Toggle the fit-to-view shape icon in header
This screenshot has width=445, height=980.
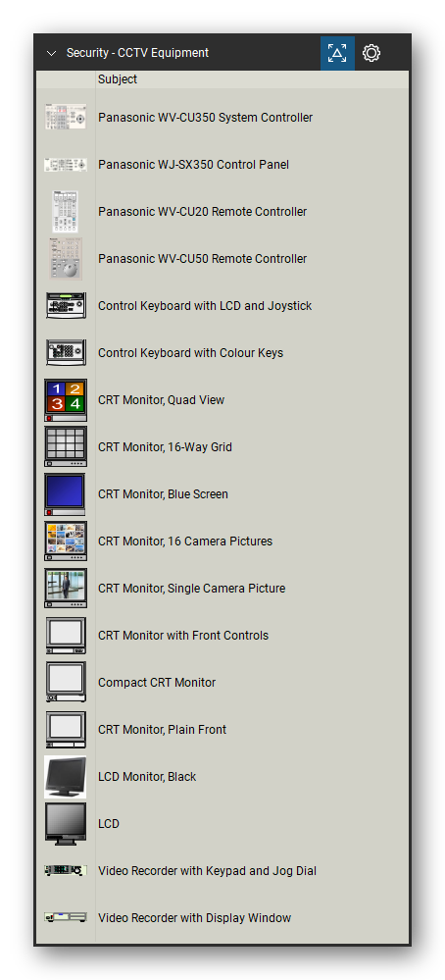coord(337,53)
